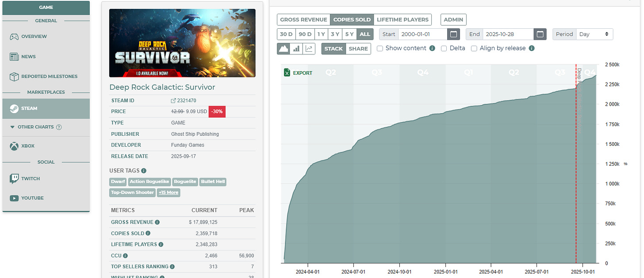Select the line chart type icon
The width and height of the screenshot is (644, 278).
[x=309, y=49]
